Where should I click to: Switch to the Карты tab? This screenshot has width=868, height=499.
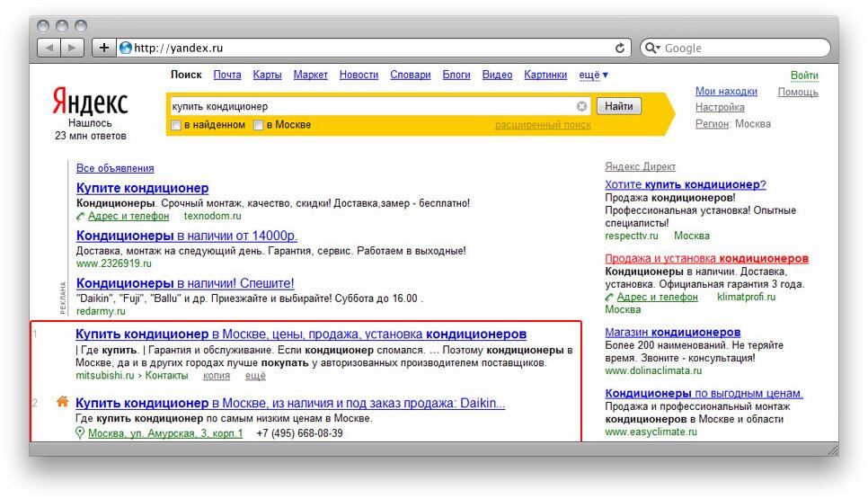coord(268,75)
